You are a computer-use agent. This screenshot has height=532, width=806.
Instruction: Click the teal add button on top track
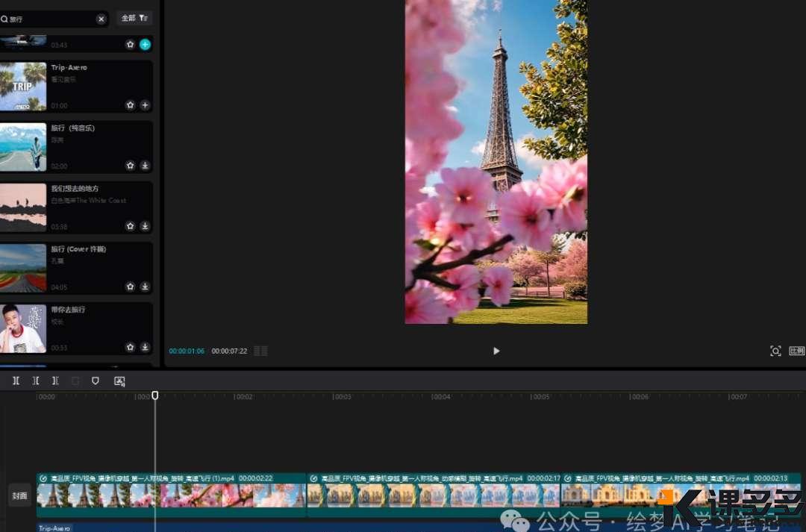(x=145, y=45)
